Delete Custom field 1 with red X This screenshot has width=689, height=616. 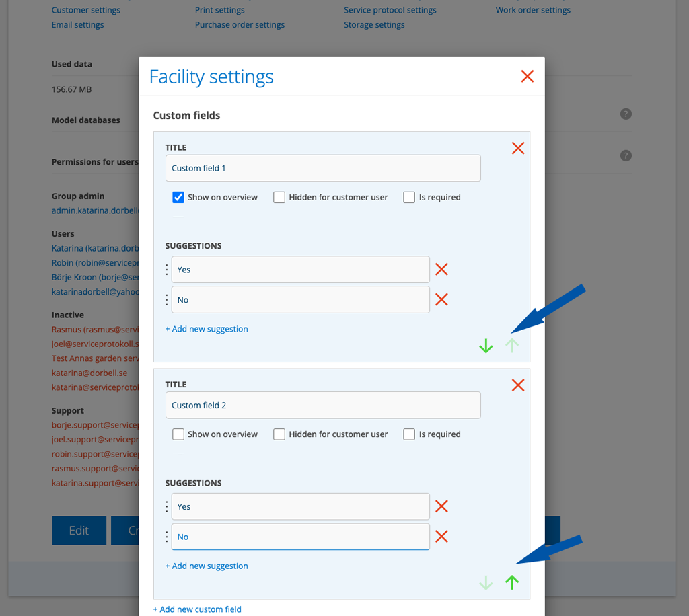pos(517,148)
